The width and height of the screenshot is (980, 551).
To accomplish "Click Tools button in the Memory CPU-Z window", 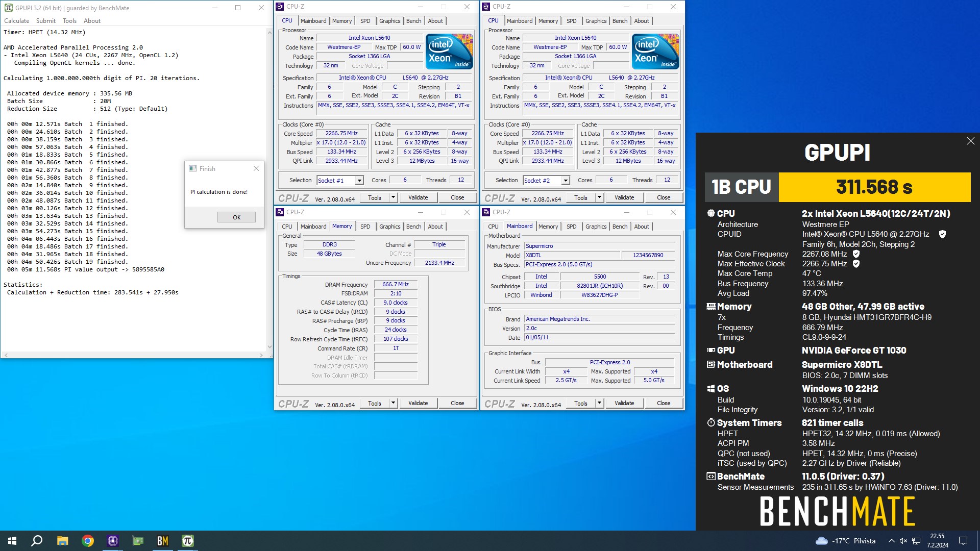I will (375, 403).
